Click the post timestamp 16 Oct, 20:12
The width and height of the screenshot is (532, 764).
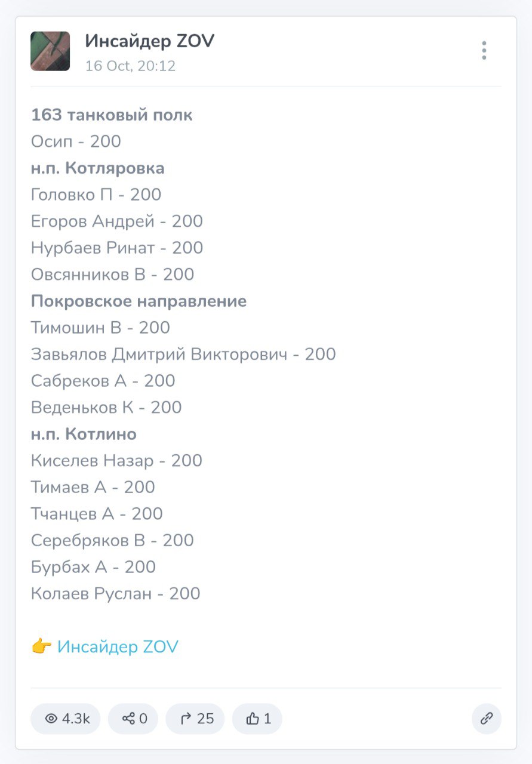coord(130,66)
